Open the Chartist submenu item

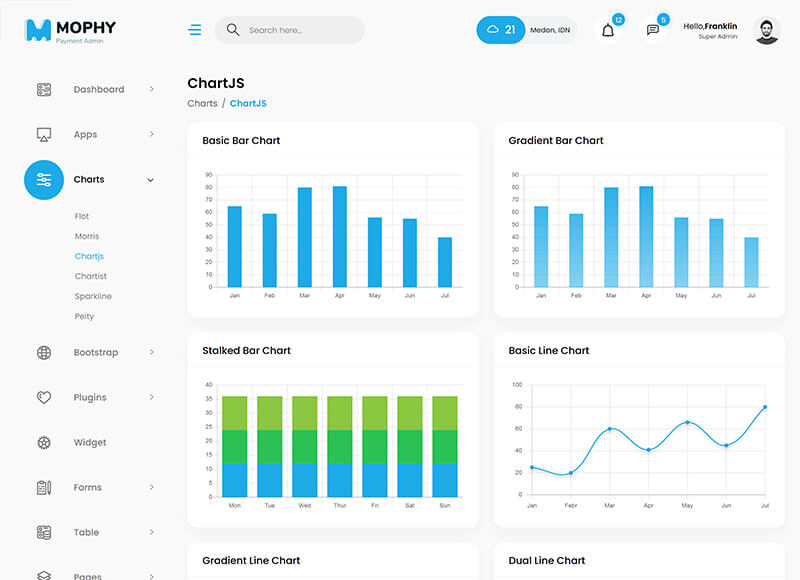point(90,277)
